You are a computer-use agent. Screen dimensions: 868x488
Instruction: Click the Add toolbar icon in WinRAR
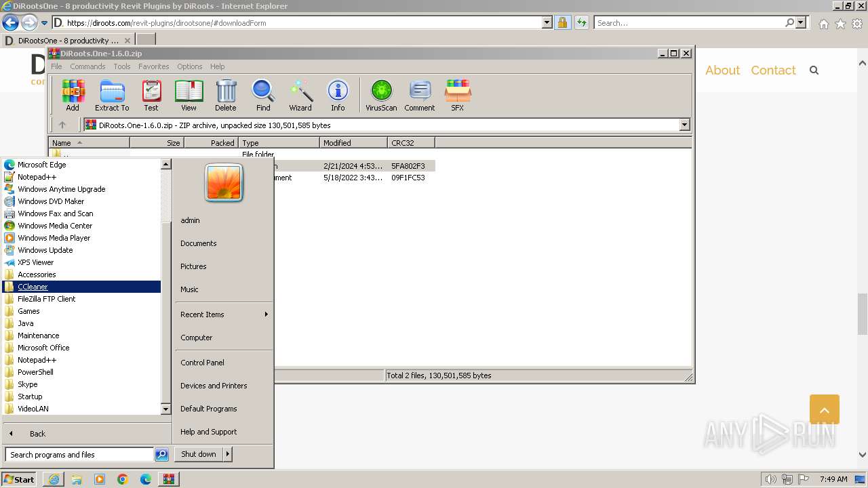coord(73,96)
